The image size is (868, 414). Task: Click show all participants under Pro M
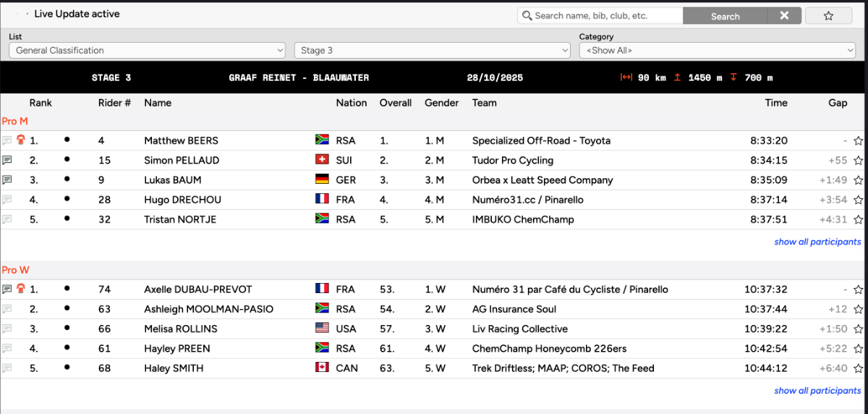pyautogui.click(x=817, y=242)
